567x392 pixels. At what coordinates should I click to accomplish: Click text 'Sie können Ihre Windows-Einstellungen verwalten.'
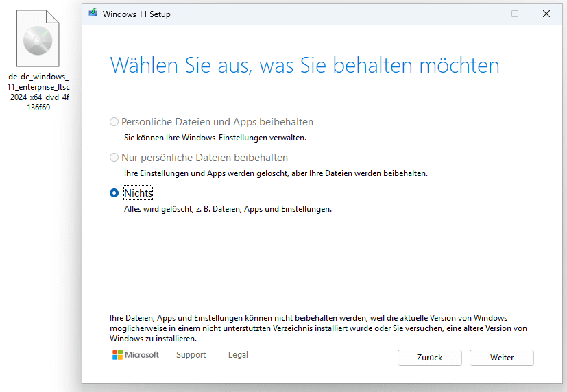coord(215,138)
